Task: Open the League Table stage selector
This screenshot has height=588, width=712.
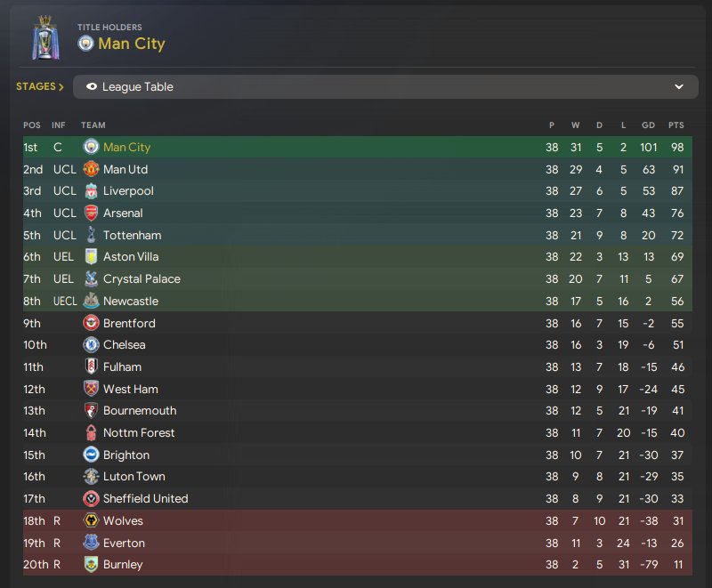Action: [x=385, y=86]
